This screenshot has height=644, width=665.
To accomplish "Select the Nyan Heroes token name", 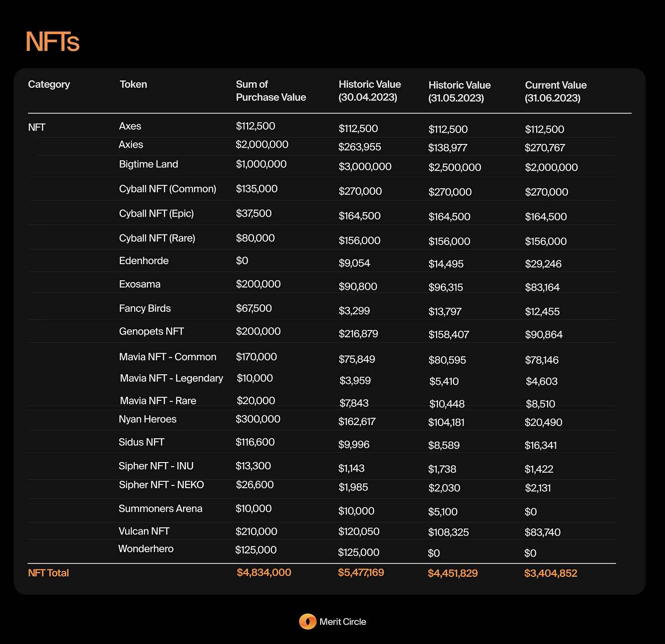I will [148, 419].
